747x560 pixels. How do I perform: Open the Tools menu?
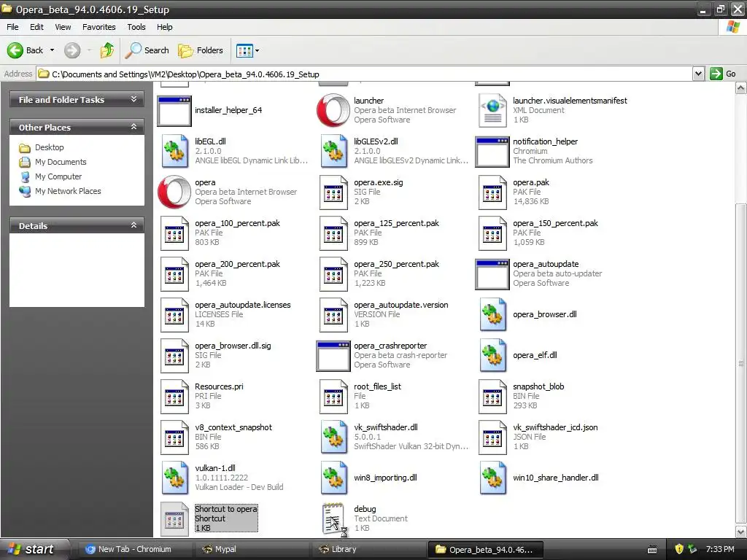pos(136,27)
